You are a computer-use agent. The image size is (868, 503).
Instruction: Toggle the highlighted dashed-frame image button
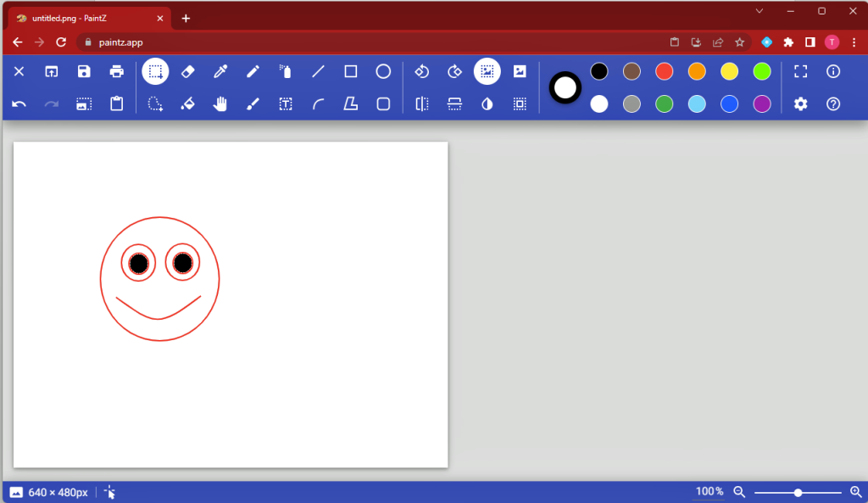tap(487, 71)
